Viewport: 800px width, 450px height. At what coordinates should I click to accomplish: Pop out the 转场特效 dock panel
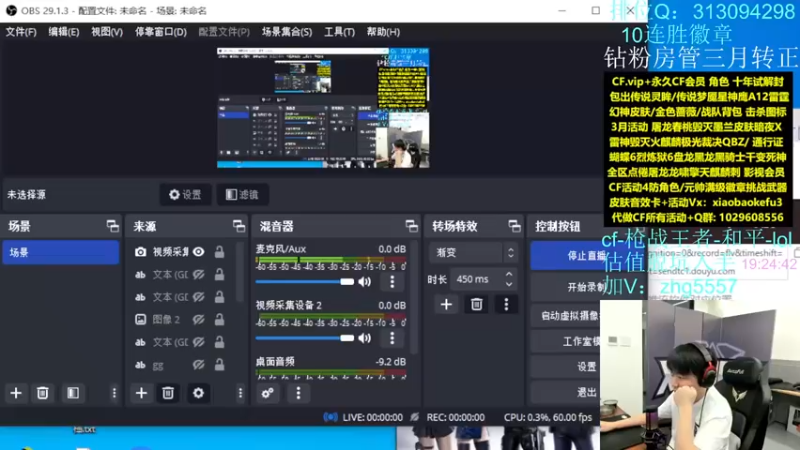[514, 226]
